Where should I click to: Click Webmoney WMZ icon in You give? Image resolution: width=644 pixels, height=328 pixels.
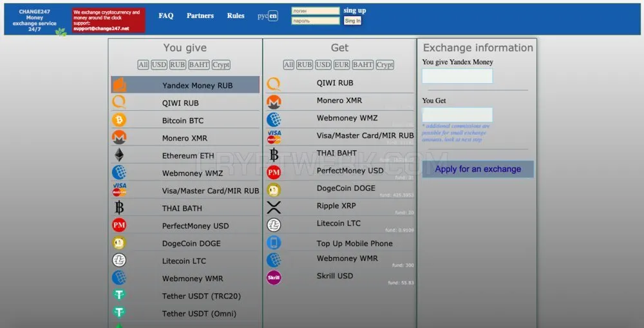[x=119, y=173]
